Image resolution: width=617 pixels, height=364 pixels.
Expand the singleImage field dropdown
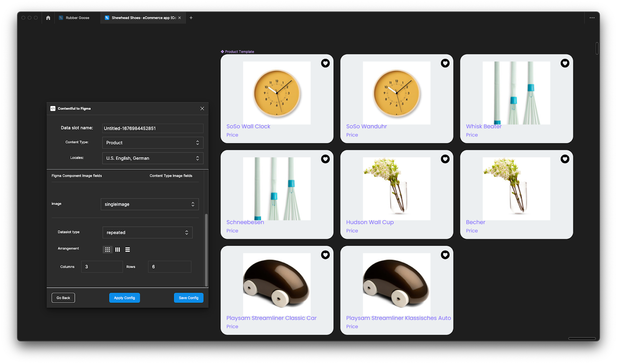[x=150, y=204]
